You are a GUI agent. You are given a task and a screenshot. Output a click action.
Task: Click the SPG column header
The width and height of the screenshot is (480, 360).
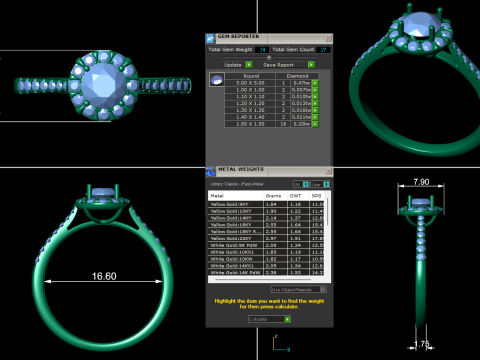(317, 196)
